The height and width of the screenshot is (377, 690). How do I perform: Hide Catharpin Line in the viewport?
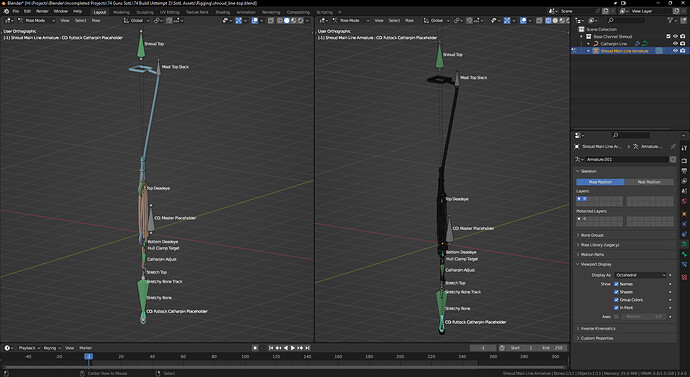(x=675, y=44)
